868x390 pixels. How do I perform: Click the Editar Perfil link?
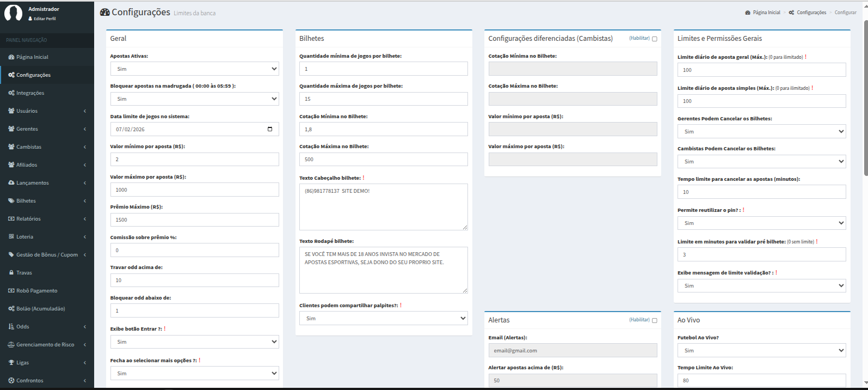[44, 19]
